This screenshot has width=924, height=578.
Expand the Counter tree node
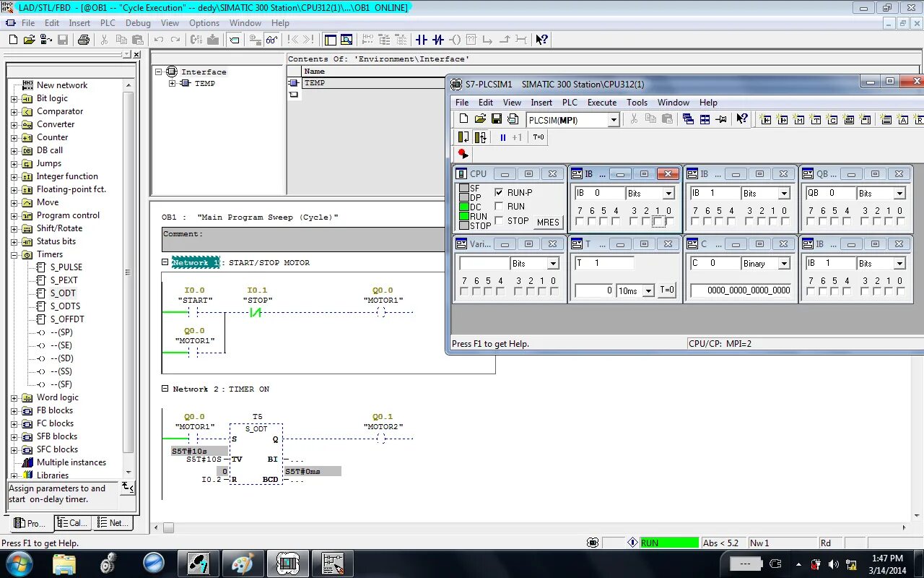(14, 138)
